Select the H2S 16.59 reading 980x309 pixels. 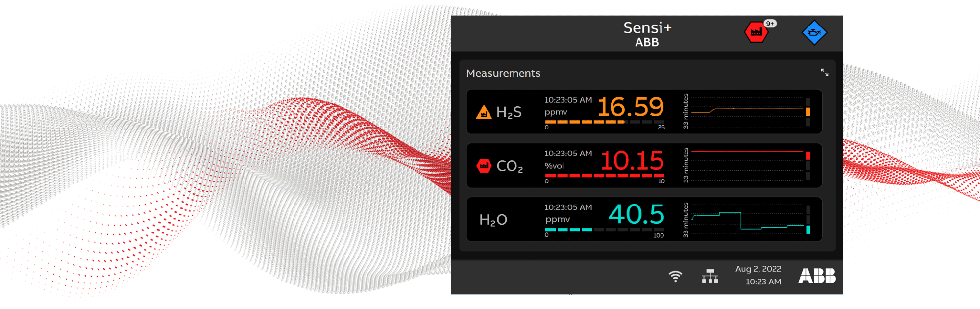click(631, 106)
